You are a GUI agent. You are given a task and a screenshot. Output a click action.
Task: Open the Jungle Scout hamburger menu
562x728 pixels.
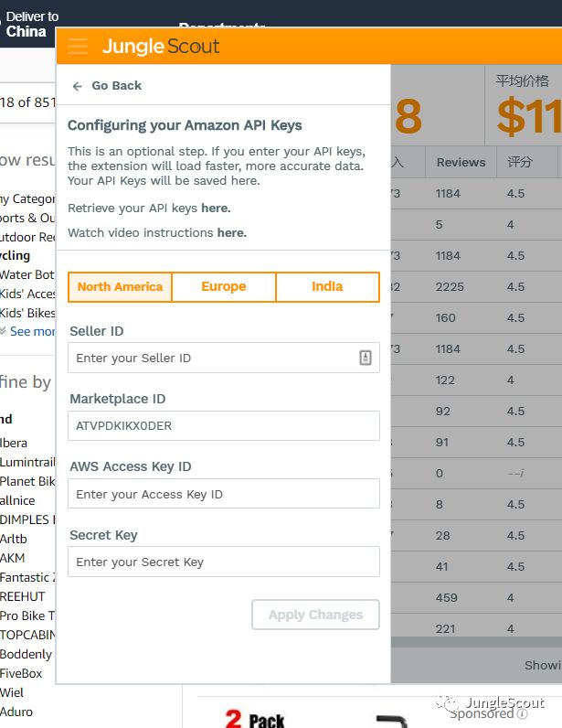point(78,46)
